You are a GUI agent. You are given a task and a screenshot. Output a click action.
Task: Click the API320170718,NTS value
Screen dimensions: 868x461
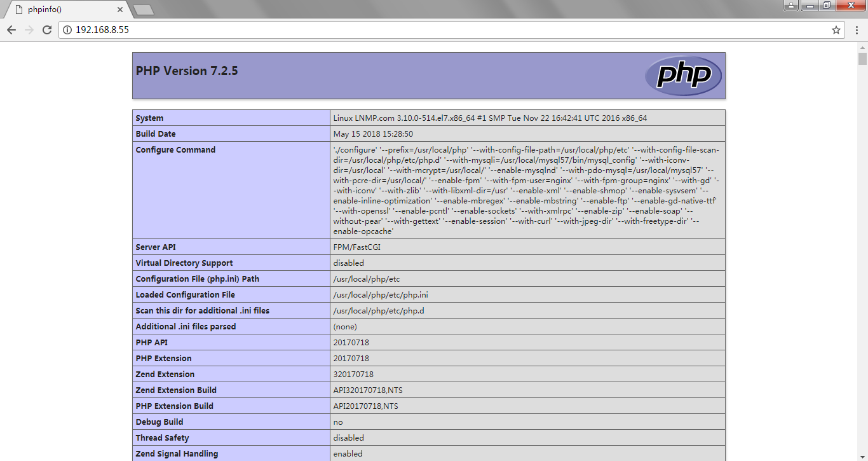(x=368, y=390)
